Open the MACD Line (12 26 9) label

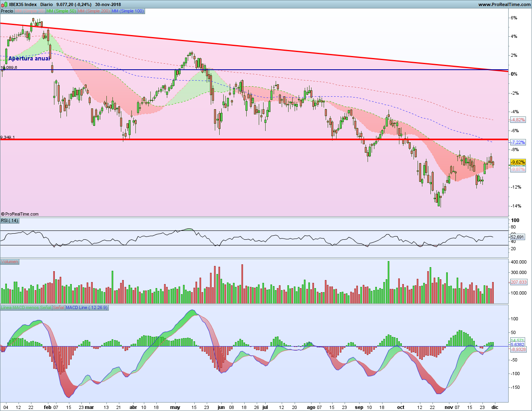87,307
